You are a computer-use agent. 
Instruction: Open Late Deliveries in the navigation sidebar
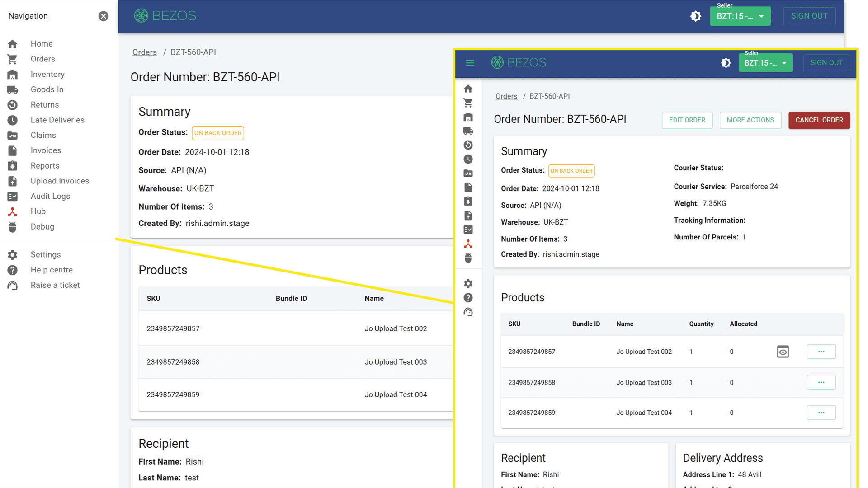click(57, 120)
